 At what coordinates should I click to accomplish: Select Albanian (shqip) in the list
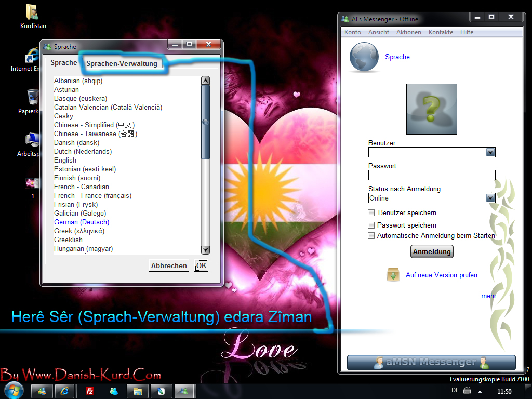pyautogui.click(x=78, y=81)
